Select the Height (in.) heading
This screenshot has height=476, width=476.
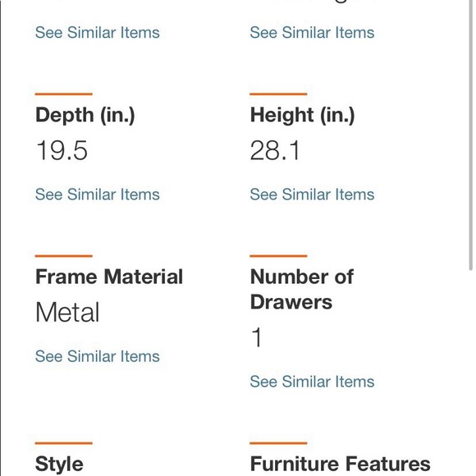pos(302,115)
